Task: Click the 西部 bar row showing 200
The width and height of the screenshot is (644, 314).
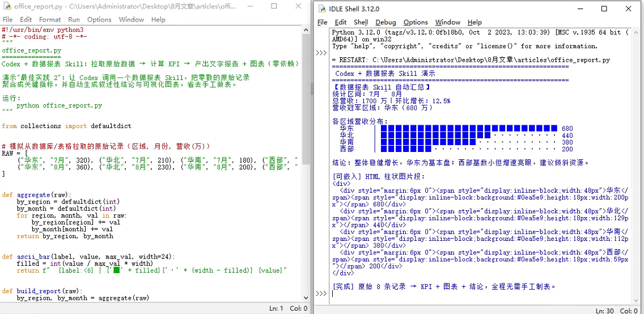Action: point(456,148)
